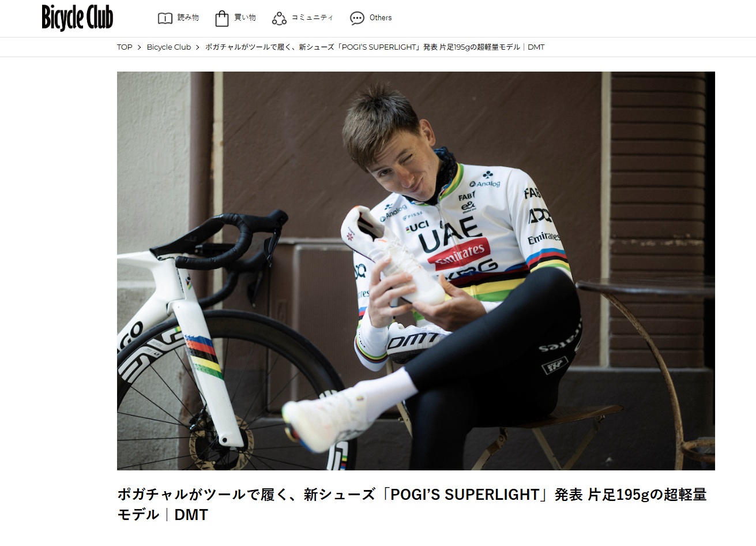756x546 pixels.
Task: Select コミュニティ in the top navigation
Action: click(x=313, y=18)
